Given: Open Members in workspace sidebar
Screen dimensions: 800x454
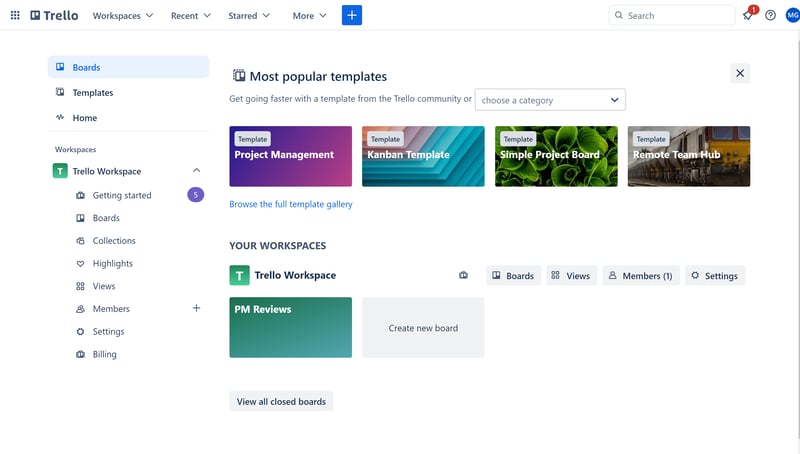Looking at the screenshot, I should [111, 309].
